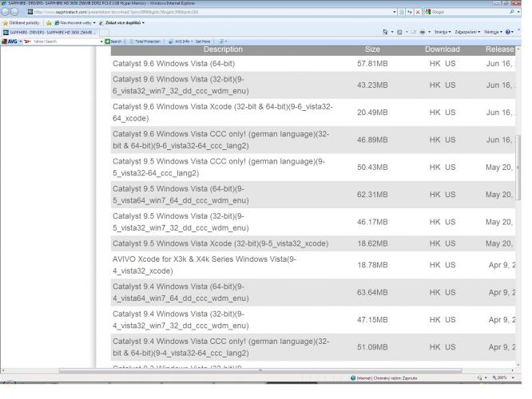Open Oblíbené položky favorites star
The width and height of the screenshot is (532, 399).
[21, 22]
